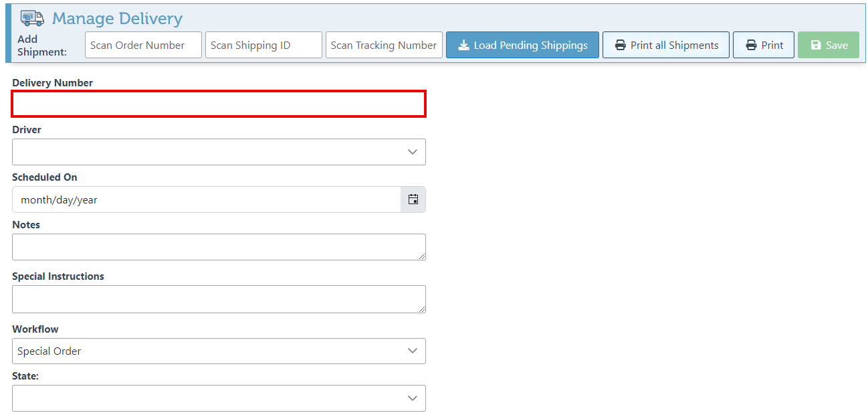This screenshot has width=868, height=415.
Task: Click the Special Instructions resize handle
Action: pos(422,309)
